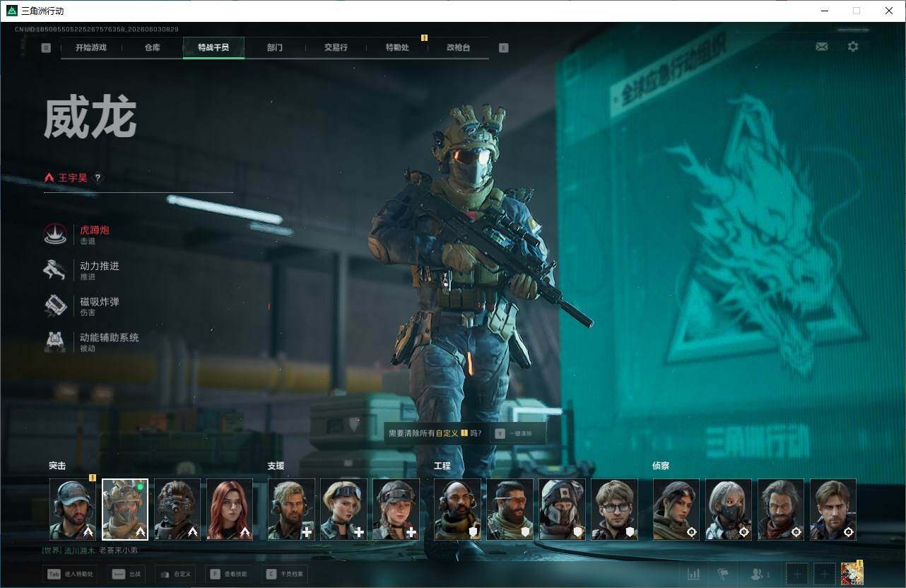Open the 自定义 customize button
The image size is (906, 588).
[x=174, y=575]
